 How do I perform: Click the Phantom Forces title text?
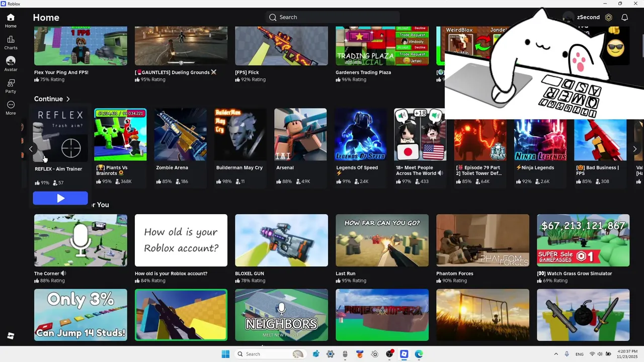(455, 274)
